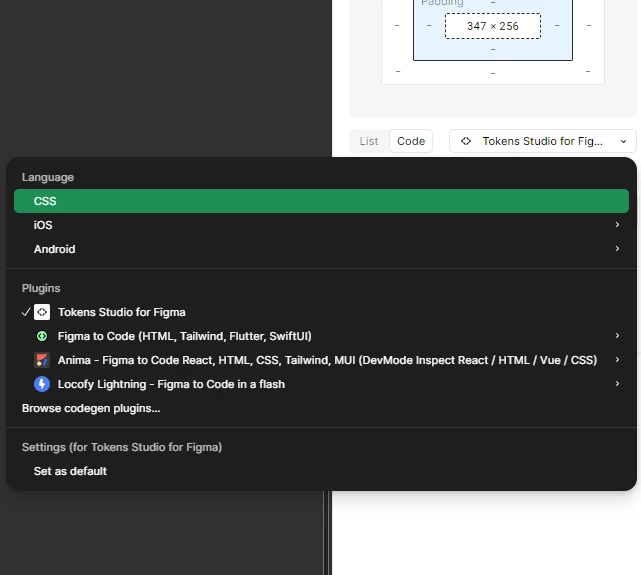Click the blue Locofy lightning icon

point(42,384)
